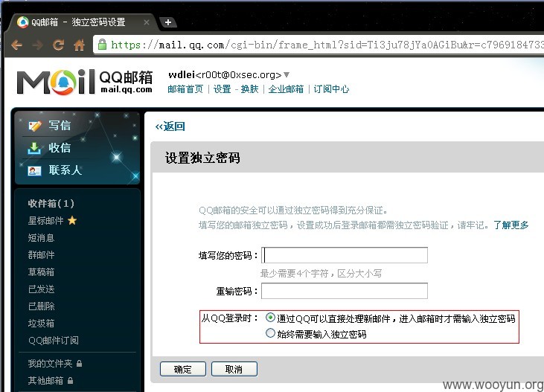The width and height of the screenshot is (544, 392).
Task: Click the 联系人 contact card icon
Action: pyautogui.click(x=35, y=170)
